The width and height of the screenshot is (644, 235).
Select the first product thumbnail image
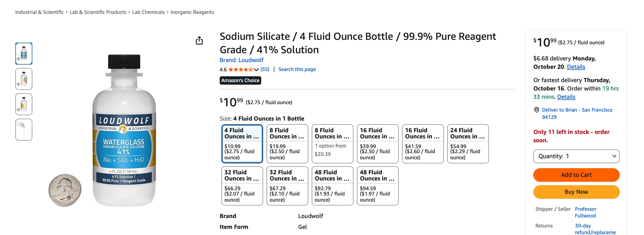(24, 53)
